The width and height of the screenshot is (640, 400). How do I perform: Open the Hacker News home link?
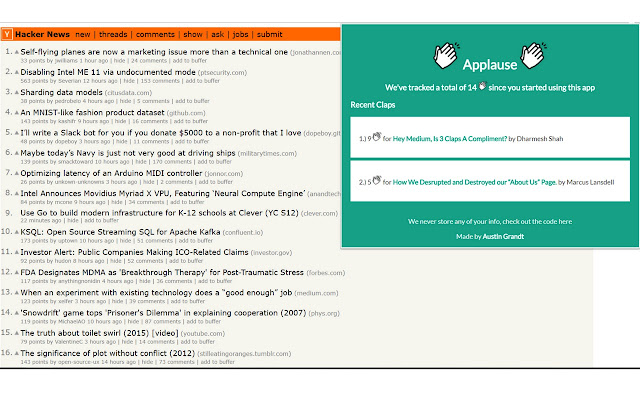[x=42, y=34]
